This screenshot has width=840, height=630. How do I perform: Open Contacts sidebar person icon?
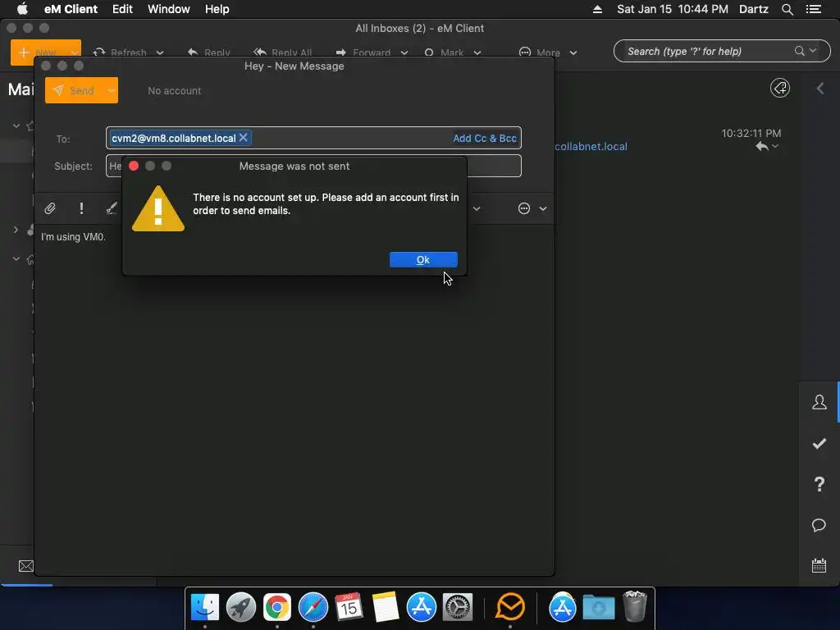[819, 402]
